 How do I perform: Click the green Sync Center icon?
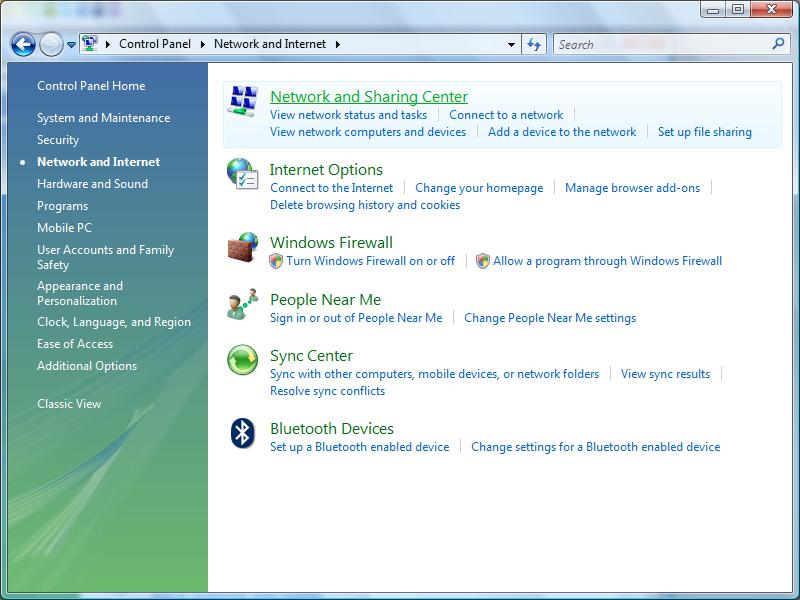pyautogui.click(x=243, y=360)
